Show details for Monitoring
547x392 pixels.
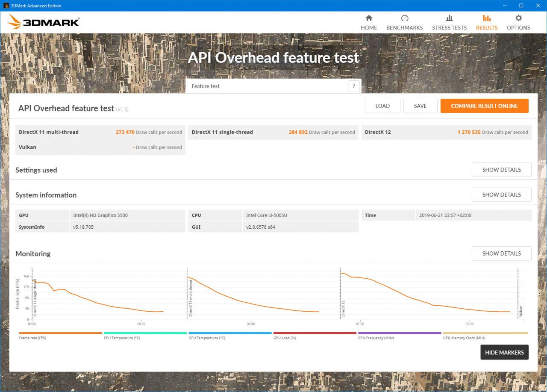pos(502,253)
